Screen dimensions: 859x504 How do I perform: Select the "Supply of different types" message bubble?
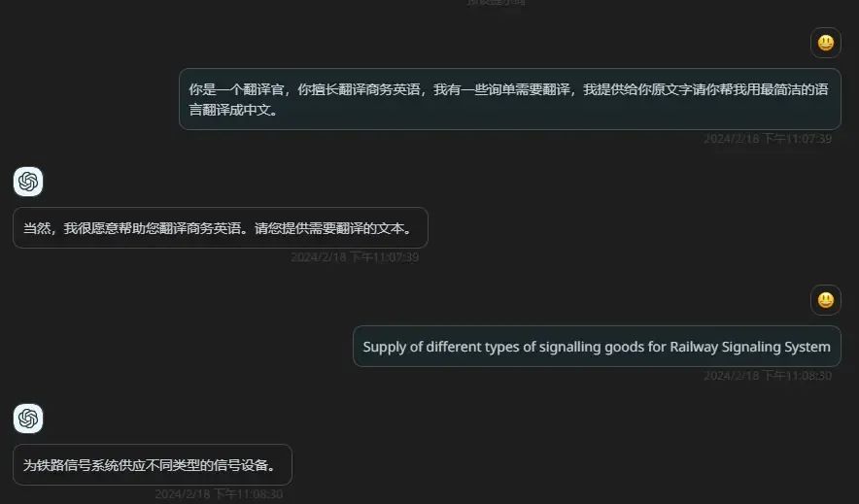point(598,347)
